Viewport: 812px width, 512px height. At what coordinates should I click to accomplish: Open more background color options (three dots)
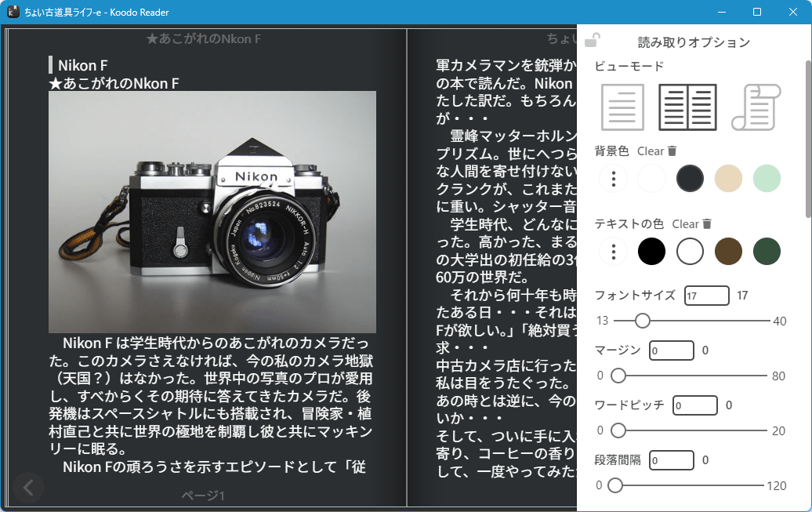click(x=614, y=179)
